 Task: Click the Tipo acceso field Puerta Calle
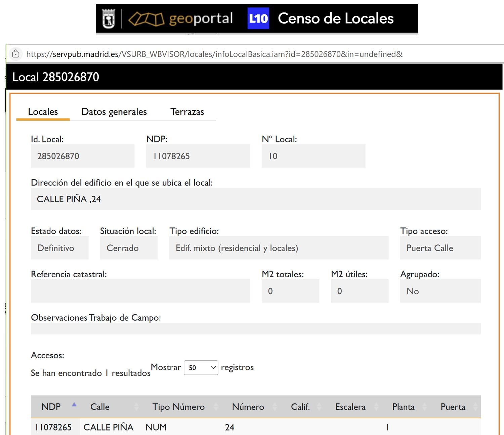coord(440,248)
